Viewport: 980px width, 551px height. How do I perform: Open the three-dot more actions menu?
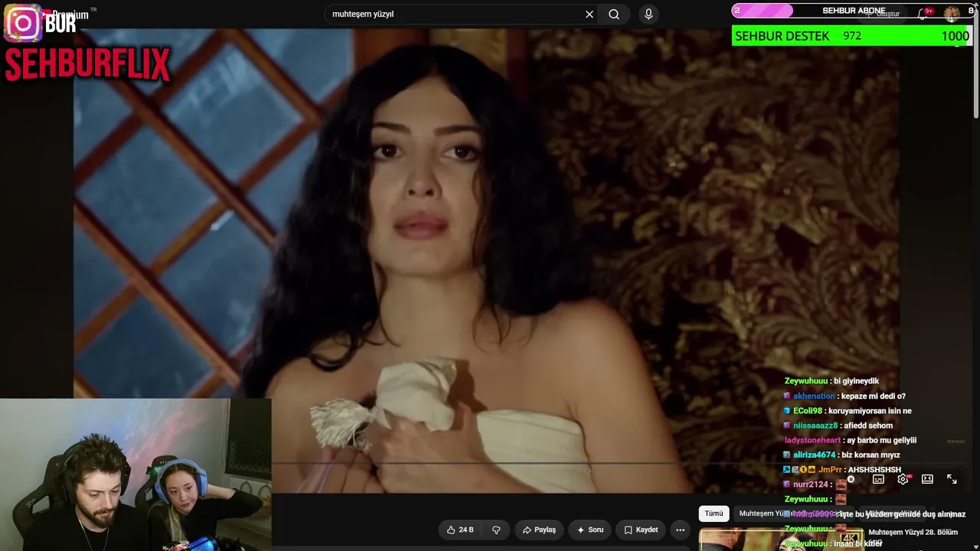(x=680, y=530)
